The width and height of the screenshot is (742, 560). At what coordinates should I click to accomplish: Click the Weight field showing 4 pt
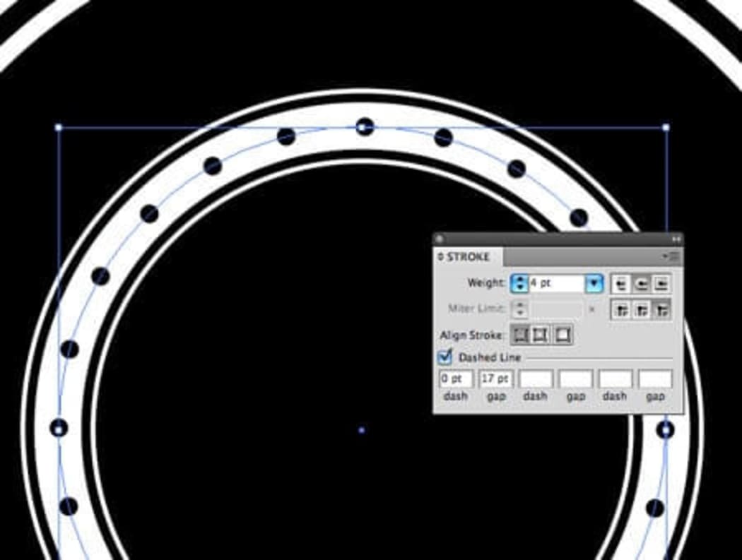[557, 283]
